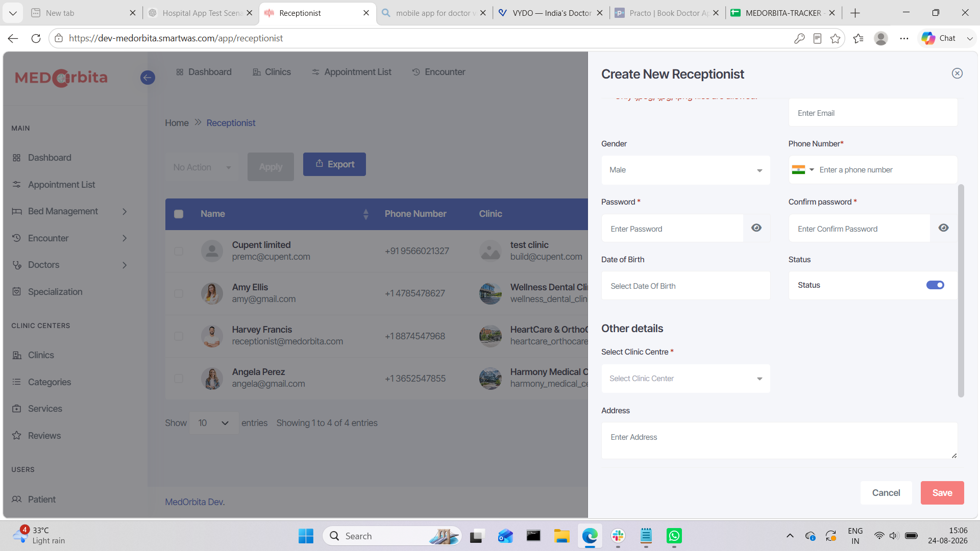Open Reviews in sidebar
Viewport: 980px width, 551px height.
pyautogui.click(x=44, y=436)
